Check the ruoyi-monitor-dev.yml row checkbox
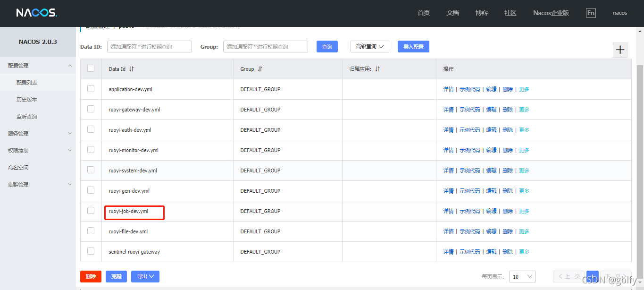 tap(91, 150)
